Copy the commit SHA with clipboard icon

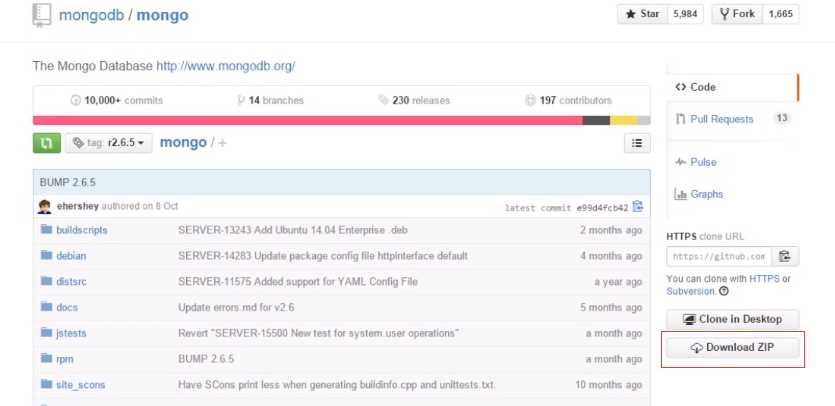[638, 206]
